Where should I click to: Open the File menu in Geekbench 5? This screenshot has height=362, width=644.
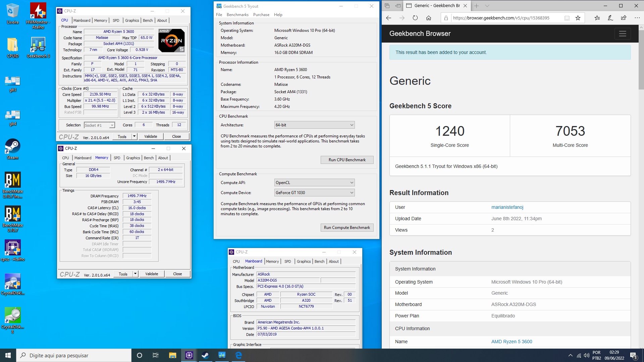219,15
